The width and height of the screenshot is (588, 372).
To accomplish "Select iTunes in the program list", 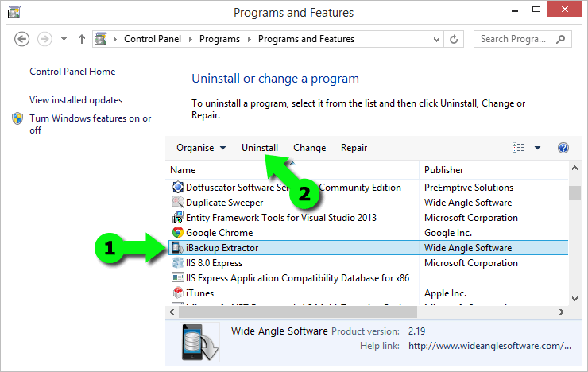I will pyautogui.click(x=368, y=293).
